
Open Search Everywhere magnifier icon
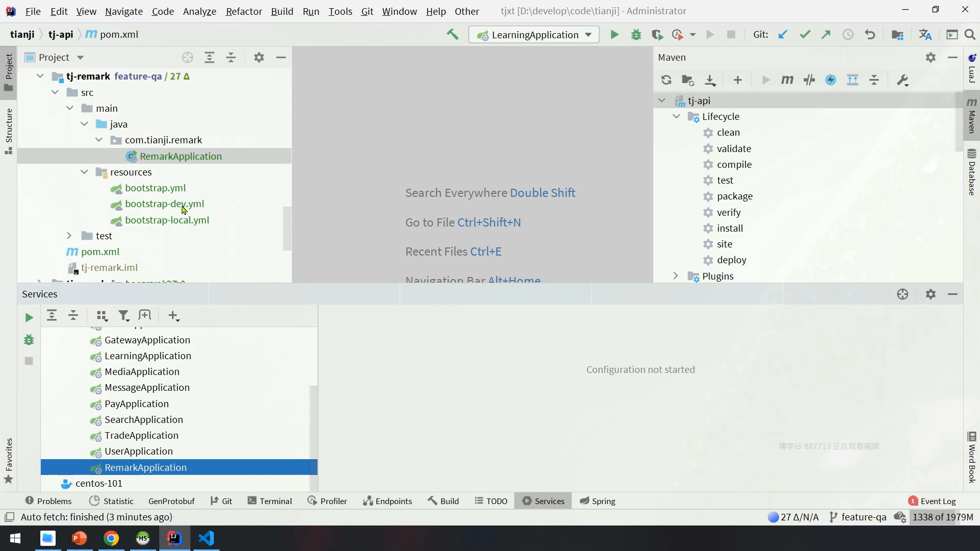click(970, 35)
